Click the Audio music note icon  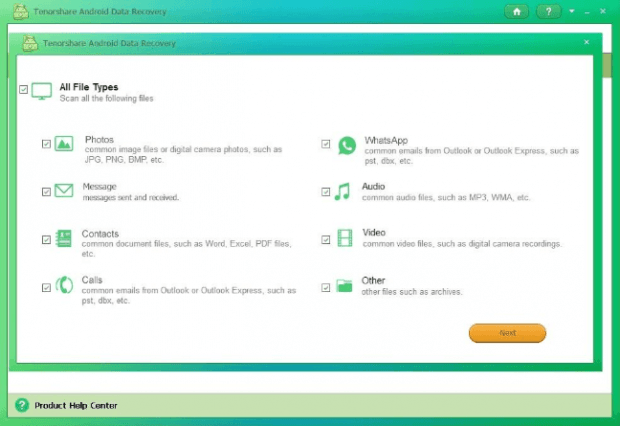342,191
